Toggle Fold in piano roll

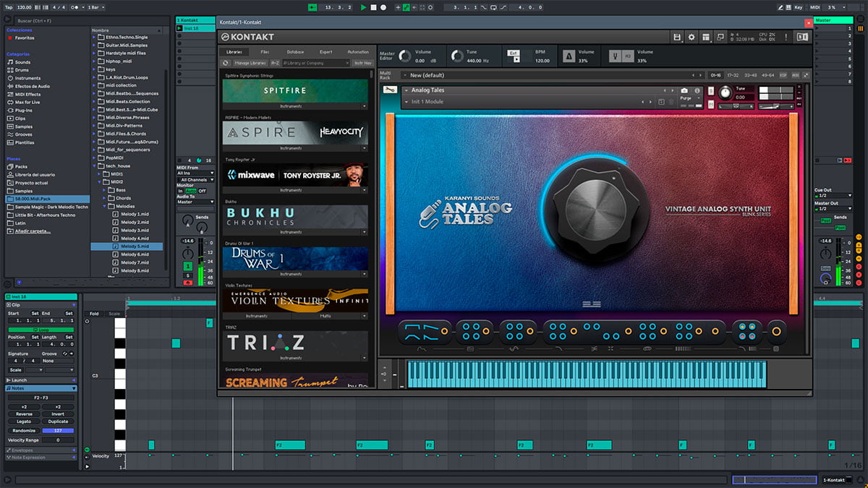94,314
